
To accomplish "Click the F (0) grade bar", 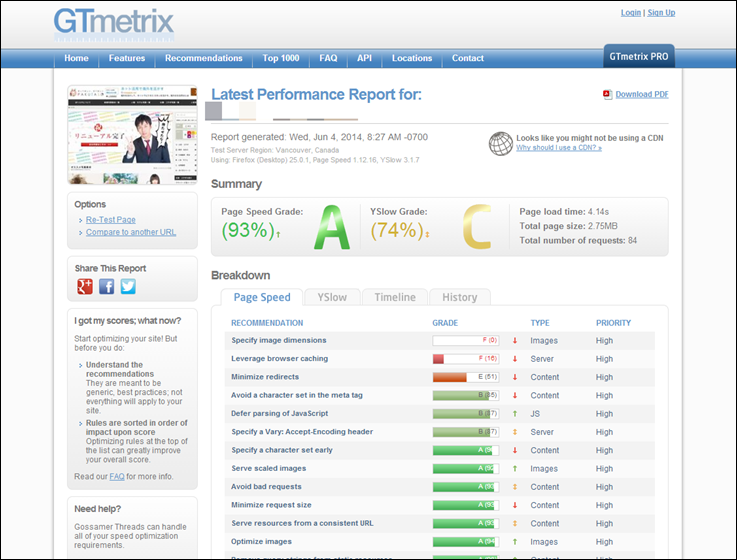I will pyautogui.click(x=466, y=340).
